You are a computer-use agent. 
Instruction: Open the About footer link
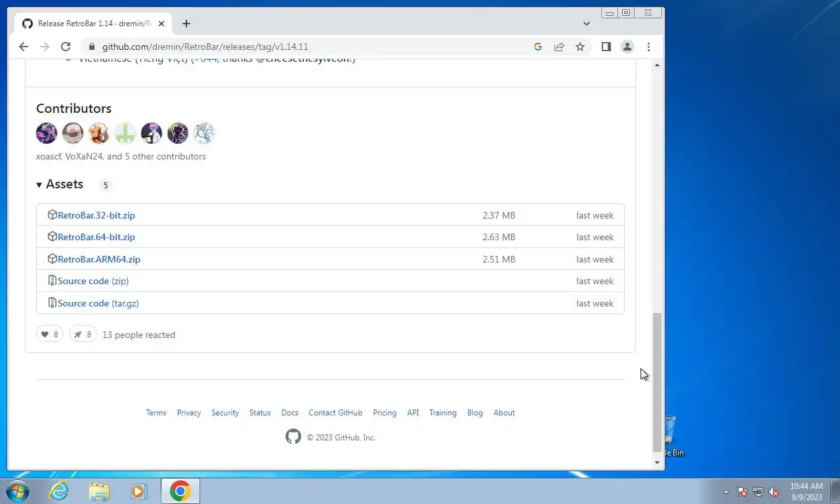coord(504,413)
